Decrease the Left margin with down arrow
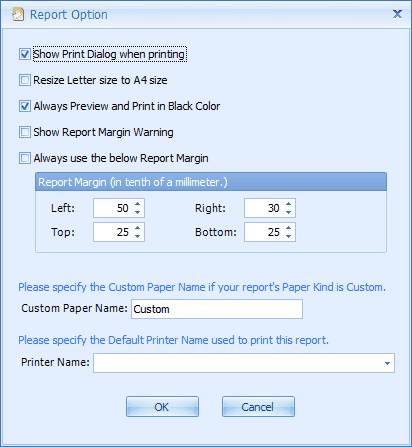The width and height of the screenshot is (412, 447). (x=138, y=212)
